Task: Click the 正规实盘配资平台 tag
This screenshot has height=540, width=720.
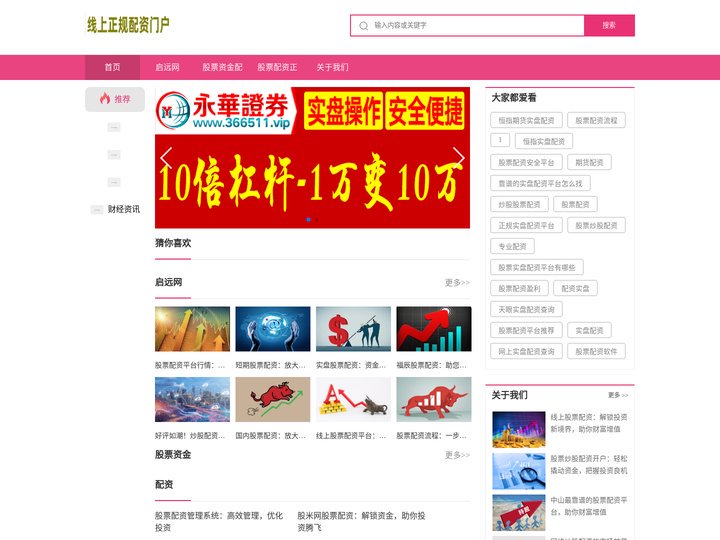Action: click(x=526, y=225)
